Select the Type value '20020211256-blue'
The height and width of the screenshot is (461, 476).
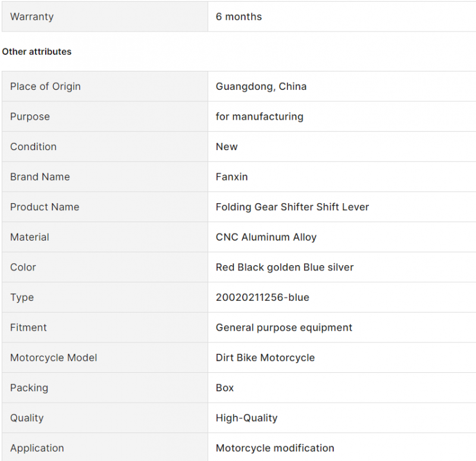[262, 297]
